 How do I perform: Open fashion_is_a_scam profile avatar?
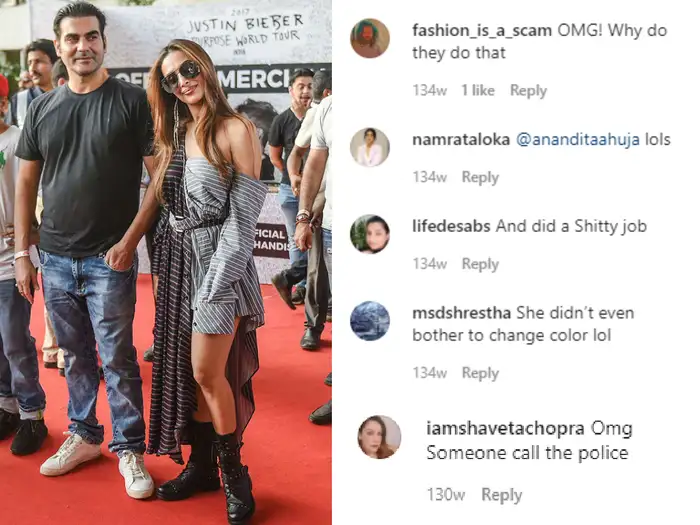370,38
